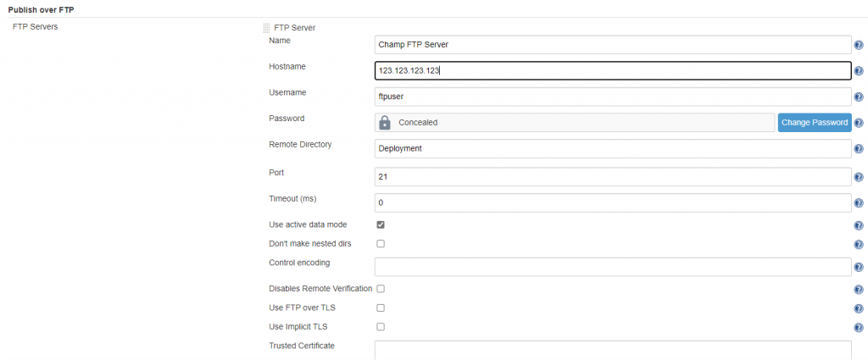Click lock icon in Password field
Image resolution: width=868 pixels, height=360 pixels.
tap(385, 123)
